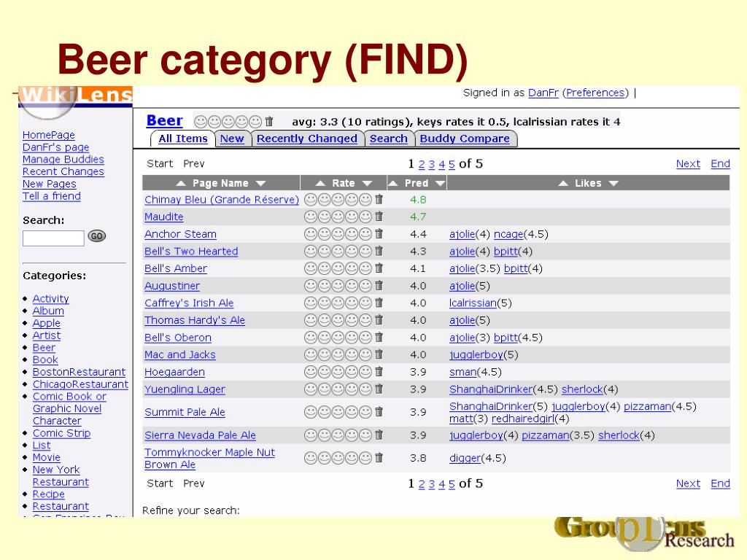Jump to End link at bottom

[720, 484]
